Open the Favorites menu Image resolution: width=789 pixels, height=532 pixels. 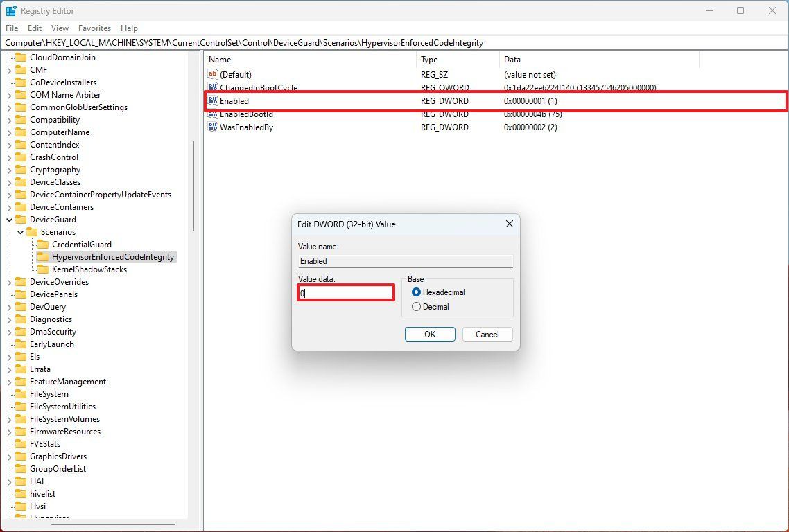tap(94, 28)
